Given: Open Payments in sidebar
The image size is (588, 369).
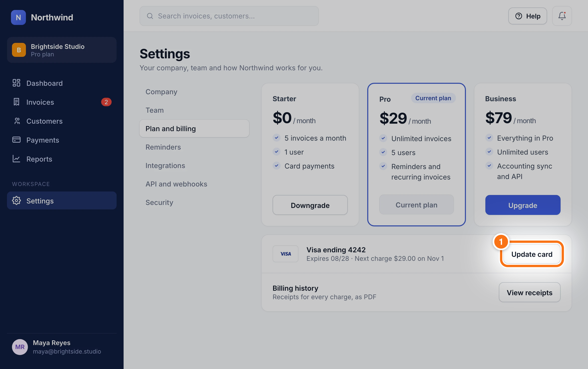Looking at the screenshot, I should (62, 140).
